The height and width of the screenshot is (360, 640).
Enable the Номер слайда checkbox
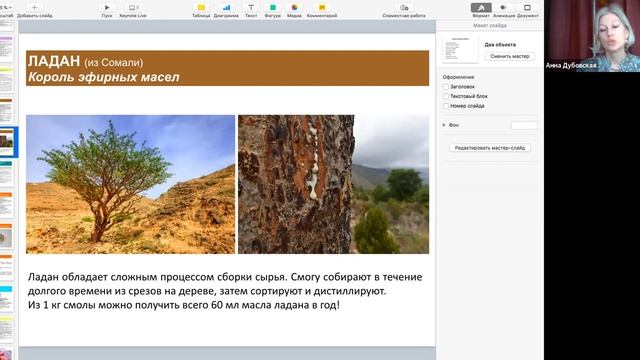[446, 106]
